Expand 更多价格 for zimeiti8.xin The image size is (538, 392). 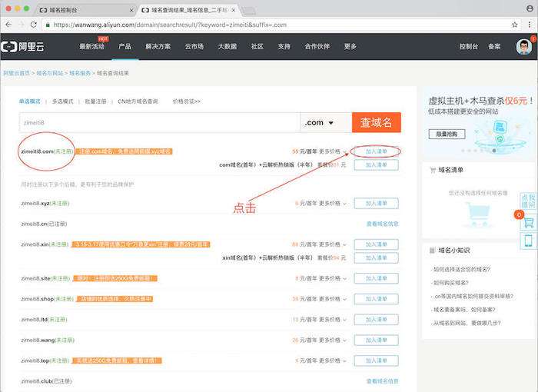coord(333,244)
